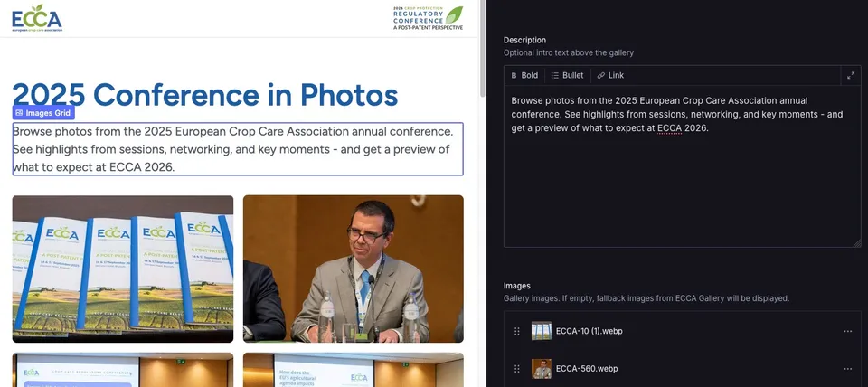
Task: Click the ECCA-10 (1).webp thumbnail in the list
Action: pyautogui.click(x=542, y=331)
